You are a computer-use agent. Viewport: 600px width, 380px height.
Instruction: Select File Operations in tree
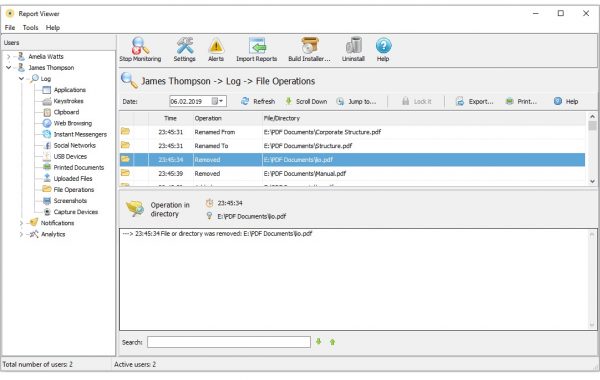click(73, 190)
